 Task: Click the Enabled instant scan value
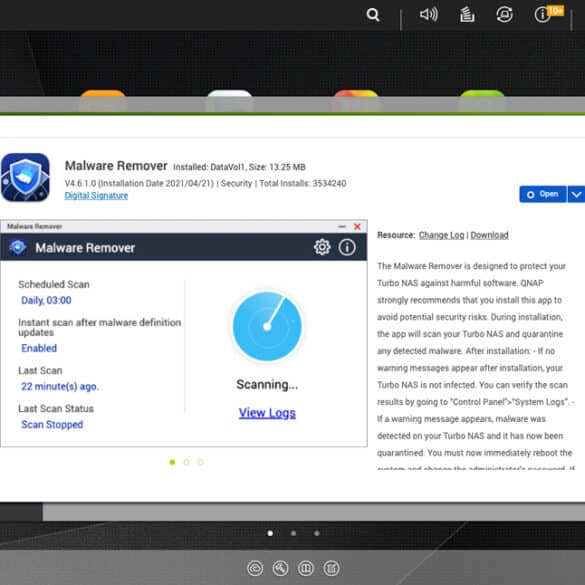(x=39, y=348)
